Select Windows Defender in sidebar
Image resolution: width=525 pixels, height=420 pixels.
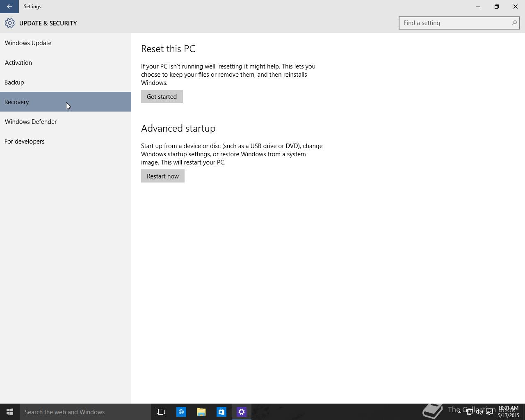(66, 121)
